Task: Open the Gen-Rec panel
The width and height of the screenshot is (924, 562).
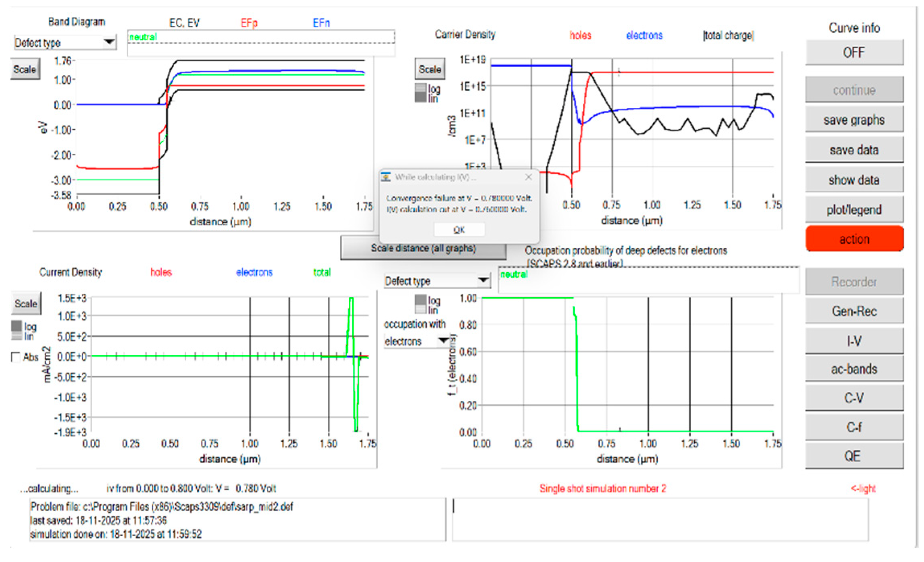Action: click(854, 311)
